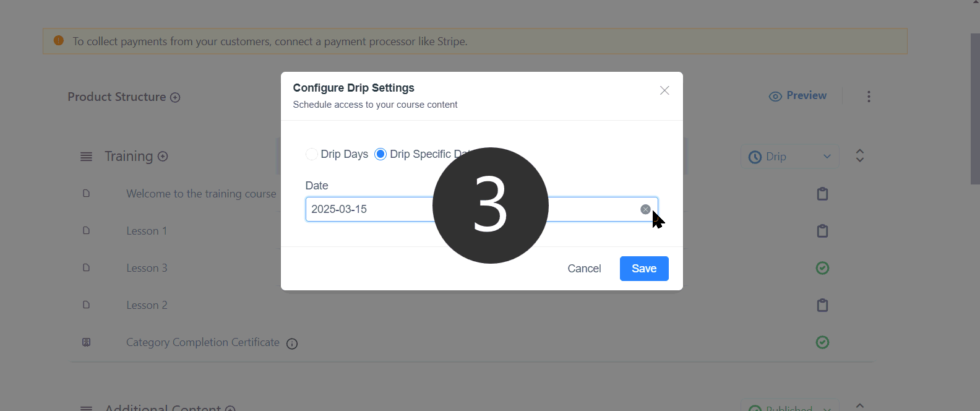Image resolution: width=980 pixels, height=411 pixels.
Task: Cancel the drip configuration
Action: coord(584,269)
